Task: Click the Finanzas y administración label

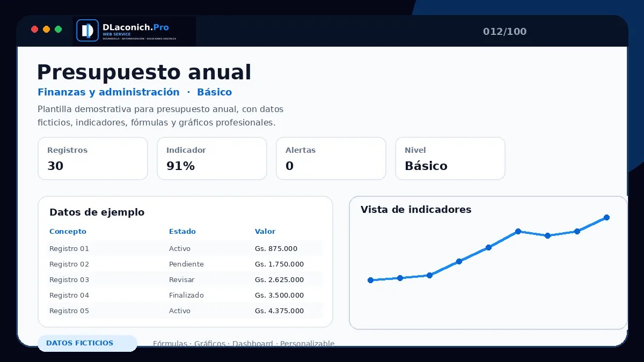Action: point(108,92)
